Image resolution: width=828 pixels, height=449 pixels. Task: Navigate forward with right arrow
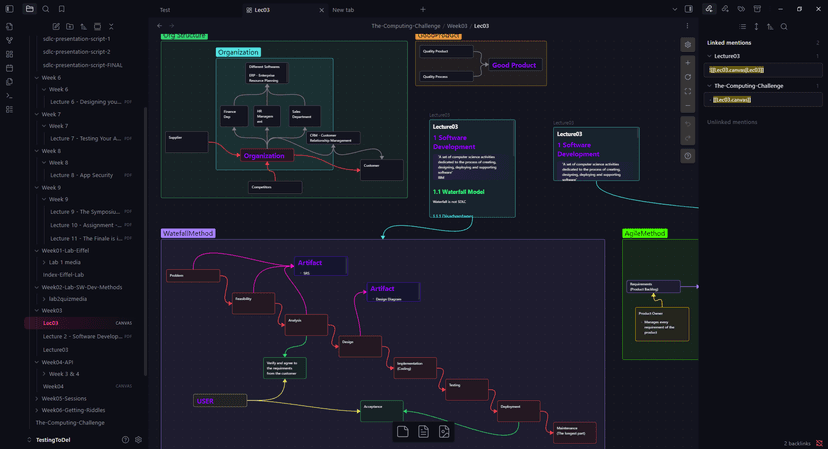coord(172,26)
